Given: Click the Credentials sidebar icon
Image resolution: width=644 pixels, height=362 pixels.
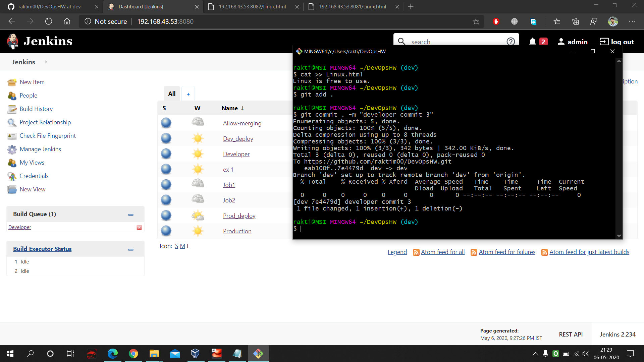Looking at the screenshot, I should click(x=11, y=176).
